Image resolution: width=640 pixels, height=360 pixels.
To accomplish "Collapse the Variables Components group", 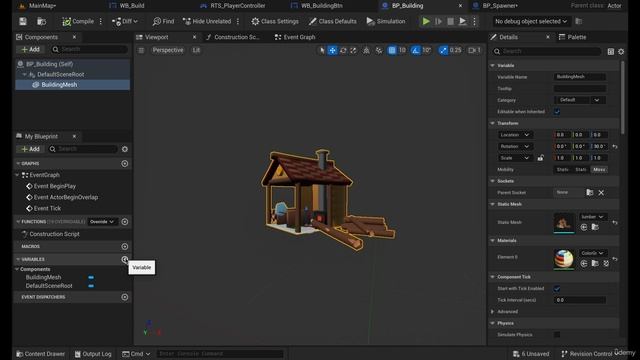I will [x=17, y=269].
